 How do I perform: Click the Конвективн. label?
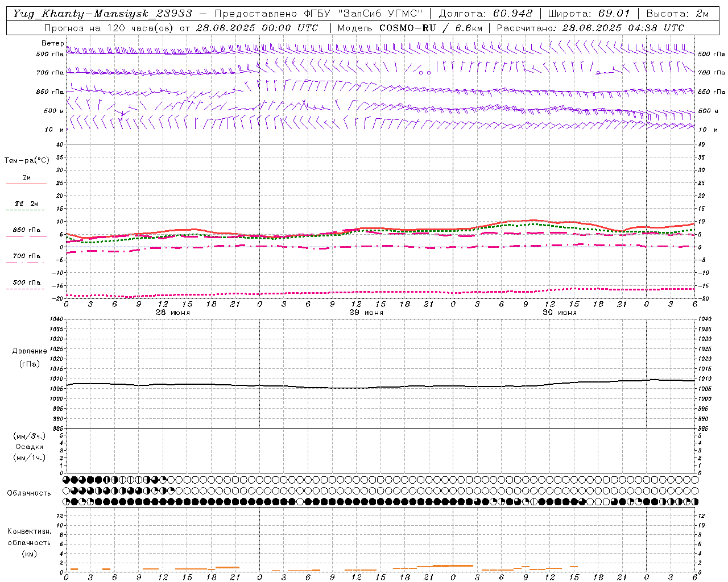pos(29,531)
